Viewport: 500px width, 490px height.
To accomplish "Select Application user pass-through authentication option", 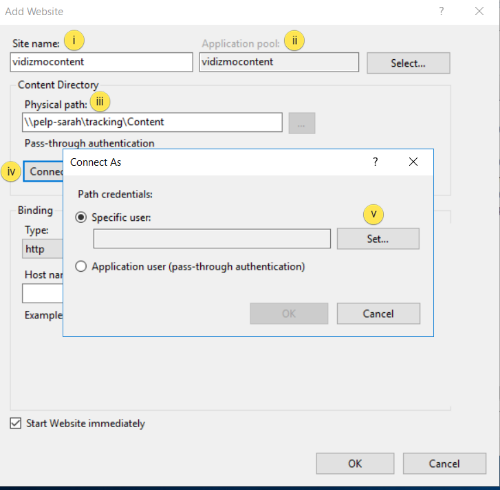I will point(81,267).
